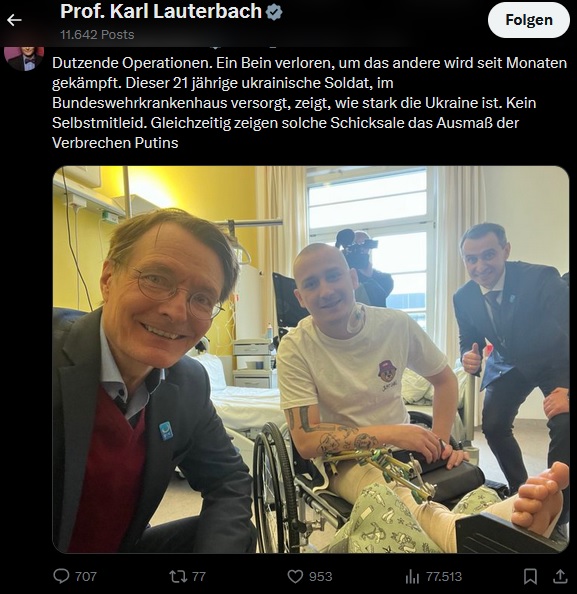Viewport: 577px width, 594px height.
Task: Click the tweet text starting with Dutzende Operationen
Action: click(x=310, y=103)
